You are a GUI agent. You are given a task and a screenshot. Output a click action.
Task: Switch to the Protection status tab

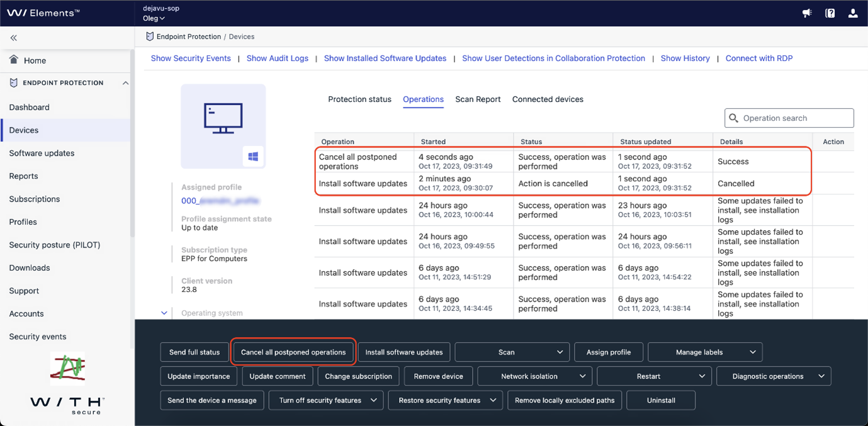click(359, 99)
